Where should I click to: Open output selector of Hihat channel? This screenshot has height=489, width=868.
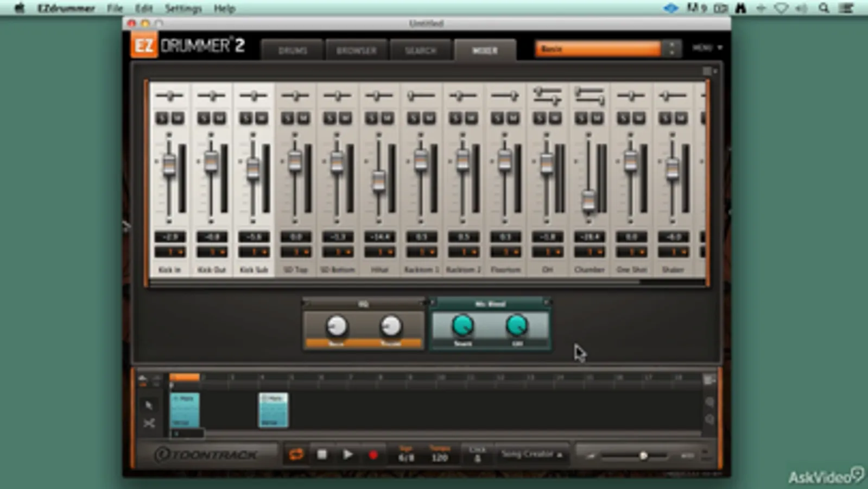tap(379, 252)
